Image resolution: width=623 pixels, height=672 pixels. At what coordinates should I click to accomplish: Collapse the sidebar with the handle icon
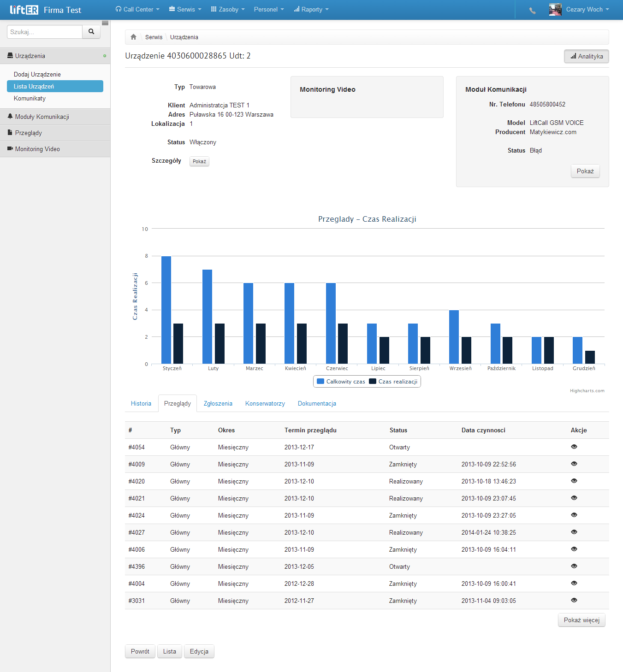tap(105, 23)
